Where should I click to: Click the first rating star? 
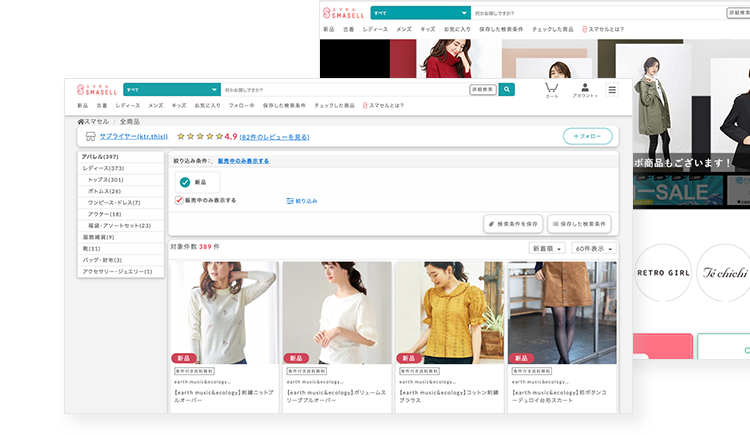coord(181,136)
